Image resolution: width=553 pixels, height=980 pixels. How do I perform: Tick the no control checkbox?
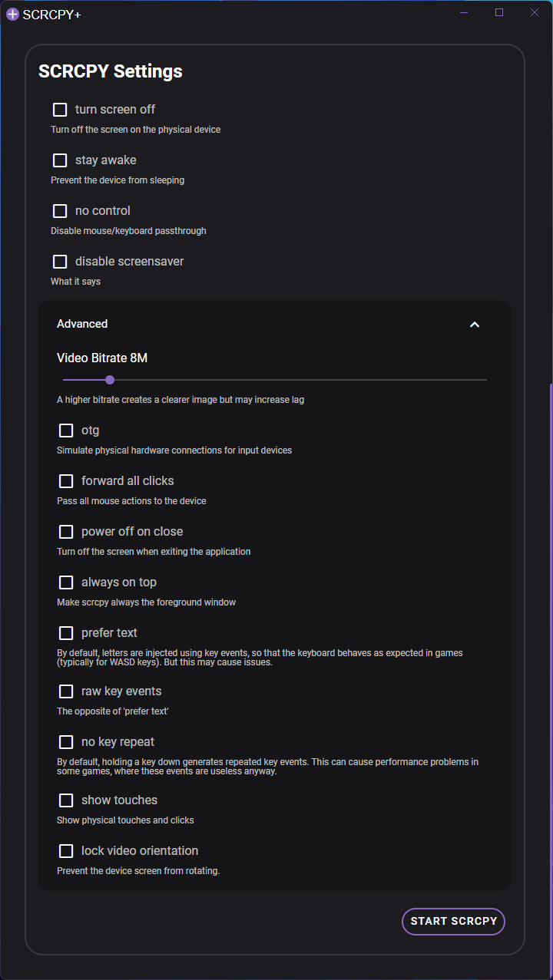pos(60,211)
